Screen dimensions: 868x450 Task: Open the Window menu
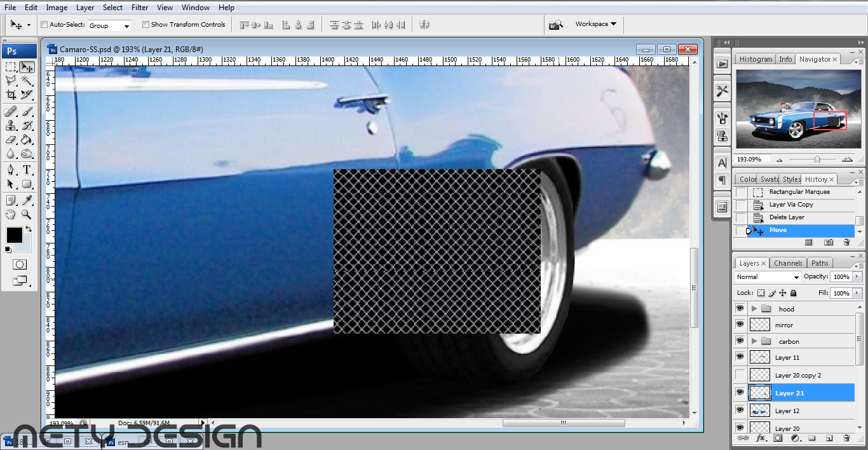[196, 8]
